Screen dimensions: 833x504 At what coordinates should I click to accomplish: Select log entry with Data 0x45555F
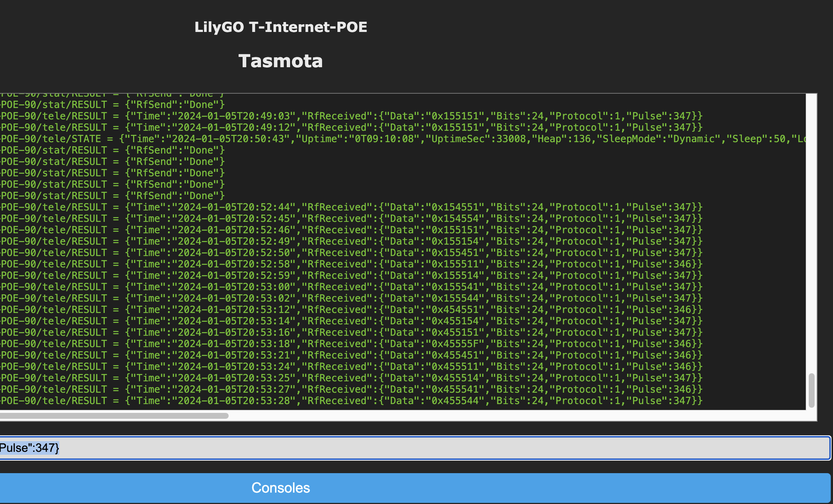tap(351, 344)
